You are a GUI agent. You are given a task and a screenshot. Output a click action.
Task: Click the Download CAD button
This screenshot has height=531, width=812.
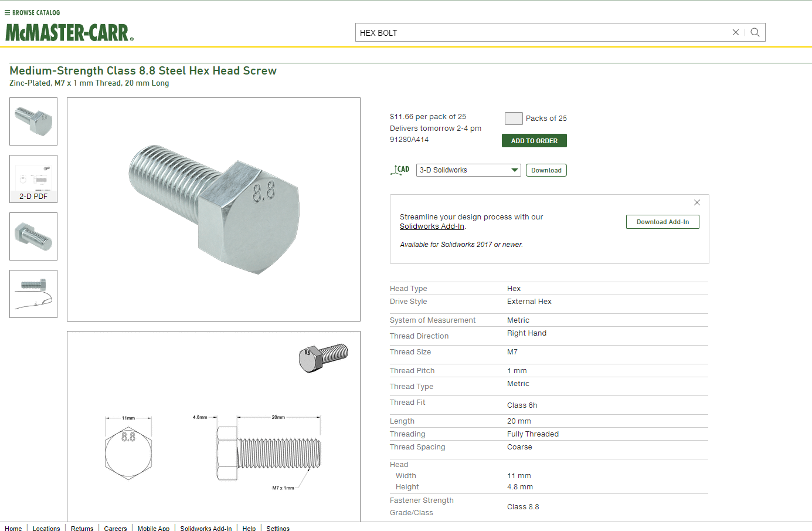click(x=546, y=170)
